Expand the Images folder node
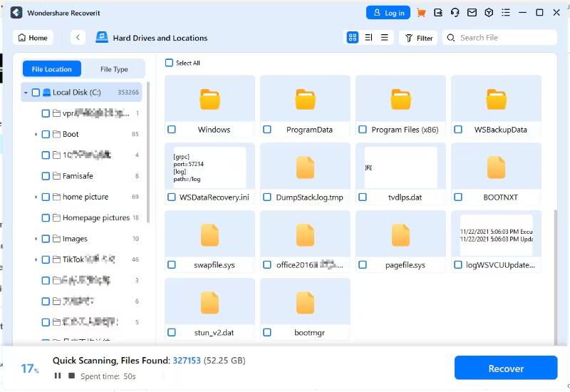 [36, 239]
